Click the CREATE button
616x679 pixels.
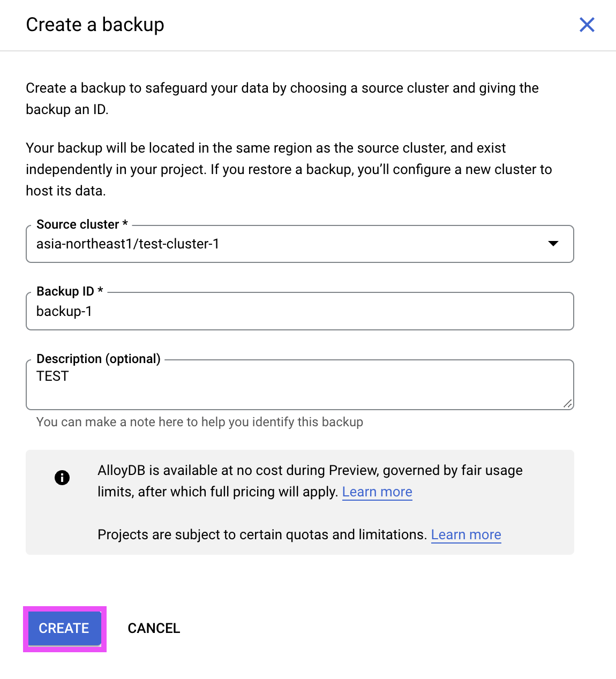(63, 628)
